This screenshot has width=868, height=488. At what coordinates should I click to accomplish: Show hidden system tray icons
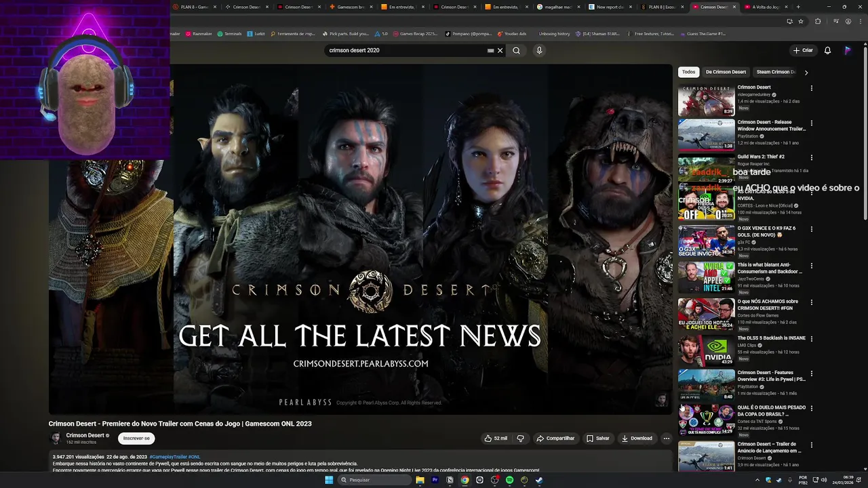pos(759,480)
